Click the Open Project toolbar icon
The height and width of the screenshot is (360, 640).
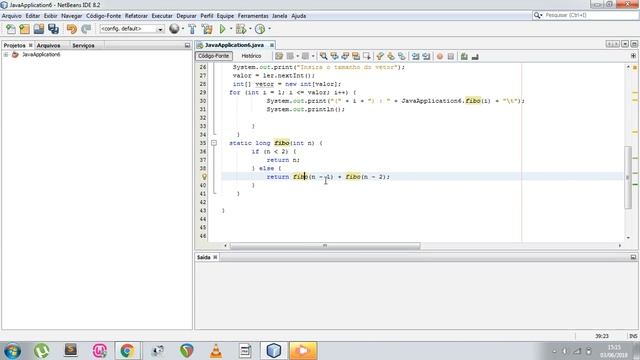(x=39, y=29)
